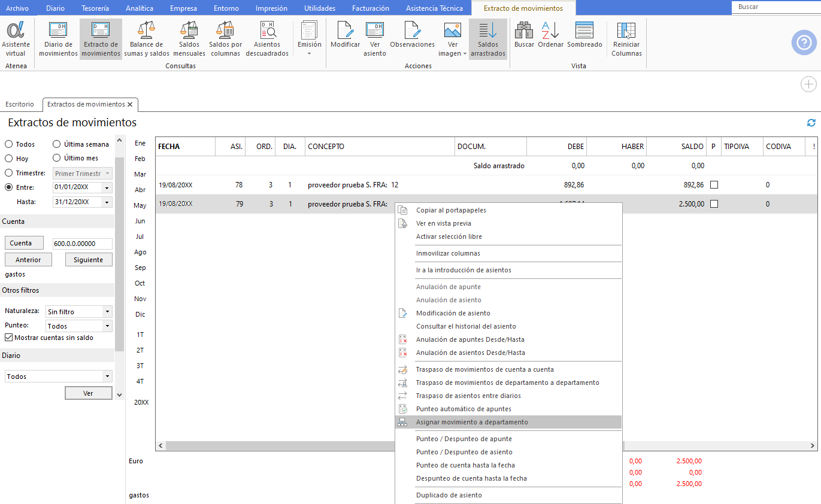Screen dimensions: 821x504
Task: Click Reiniciar Columnas
Action: coord(626,40)
